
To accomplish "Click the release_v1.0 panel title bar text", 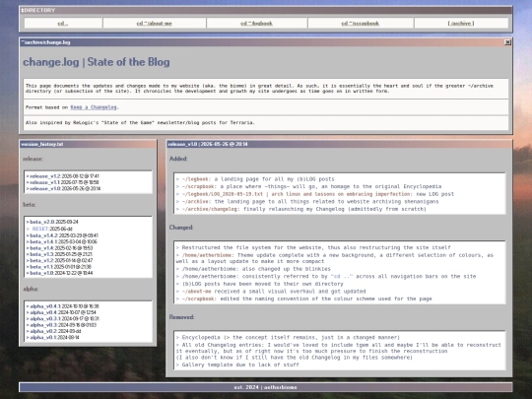I will click(208, 144).
